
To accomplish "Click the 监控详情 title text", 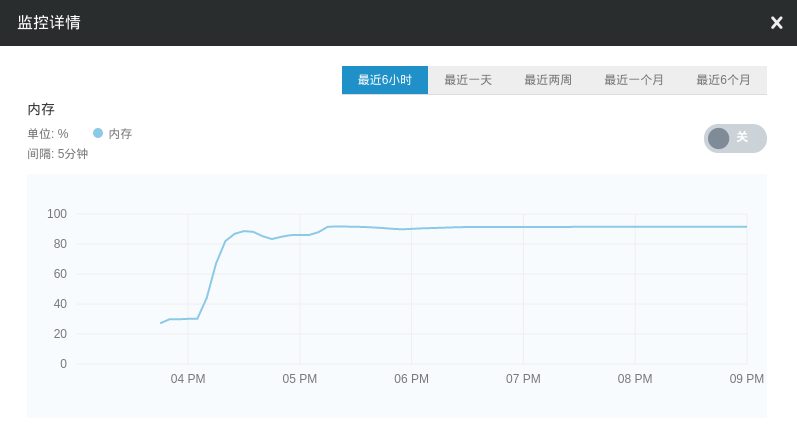I will [49, 23].
